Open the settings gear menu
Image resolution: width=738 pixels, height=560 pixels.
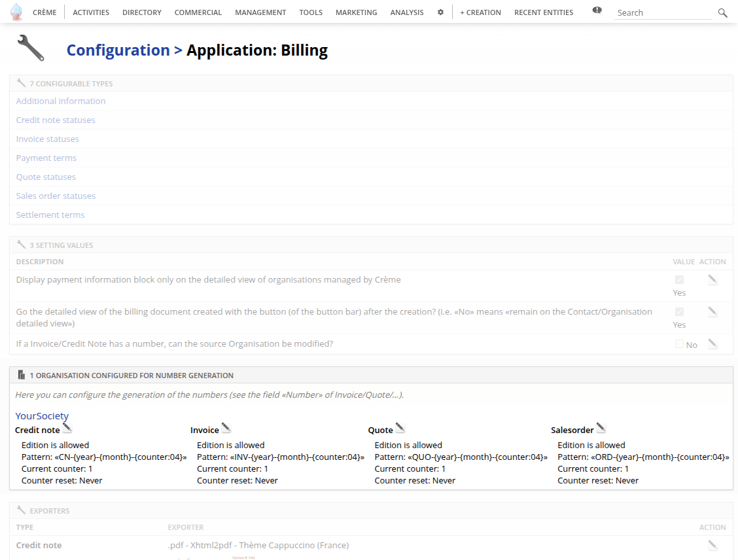tap(440, 12)
